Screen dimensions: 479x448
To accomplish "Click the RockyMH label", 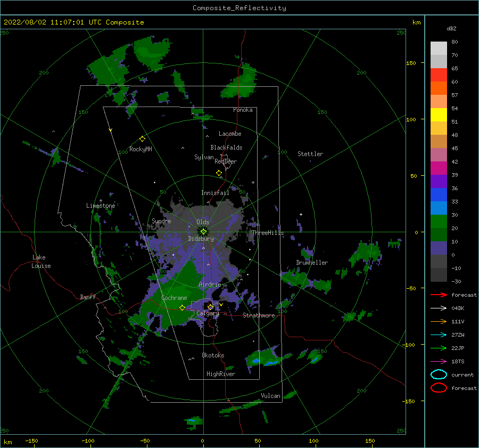I will pos(141,149).
